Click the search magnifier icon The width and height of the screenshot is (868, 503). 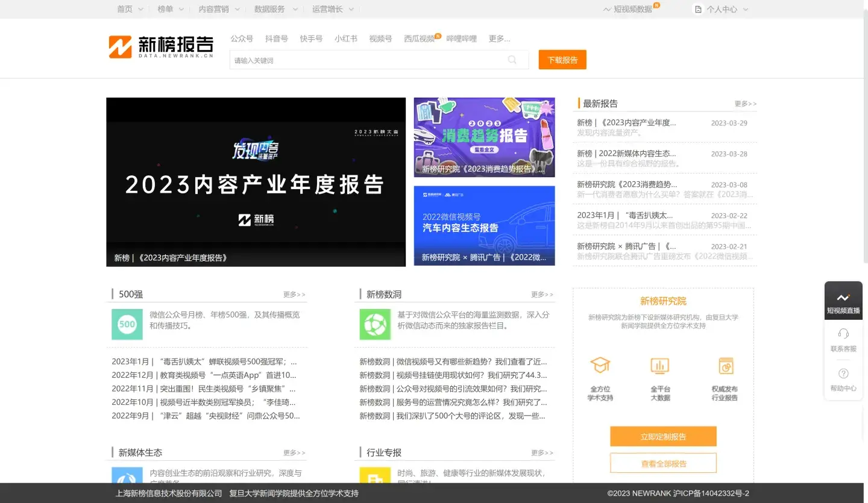coord(512,60)
